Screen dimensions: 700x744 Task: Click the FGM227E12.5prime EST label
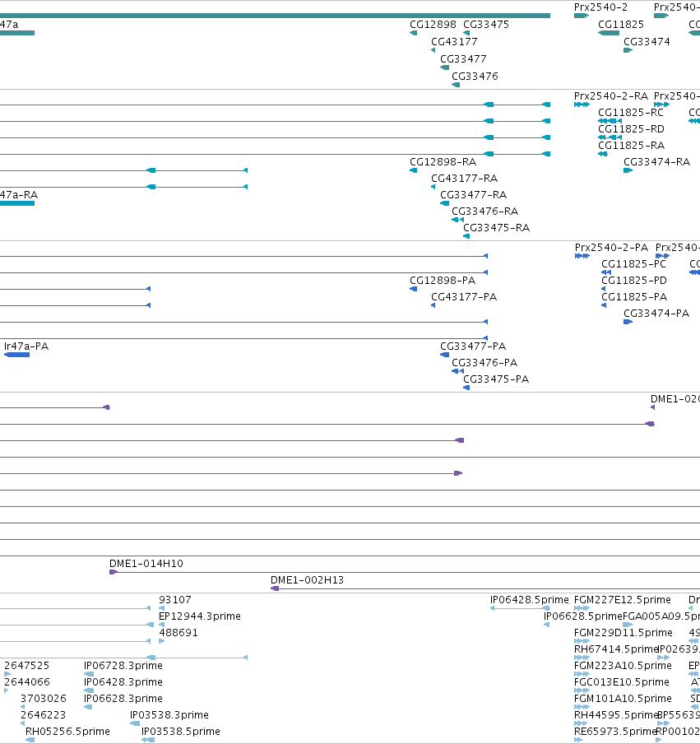click(622, 600)
